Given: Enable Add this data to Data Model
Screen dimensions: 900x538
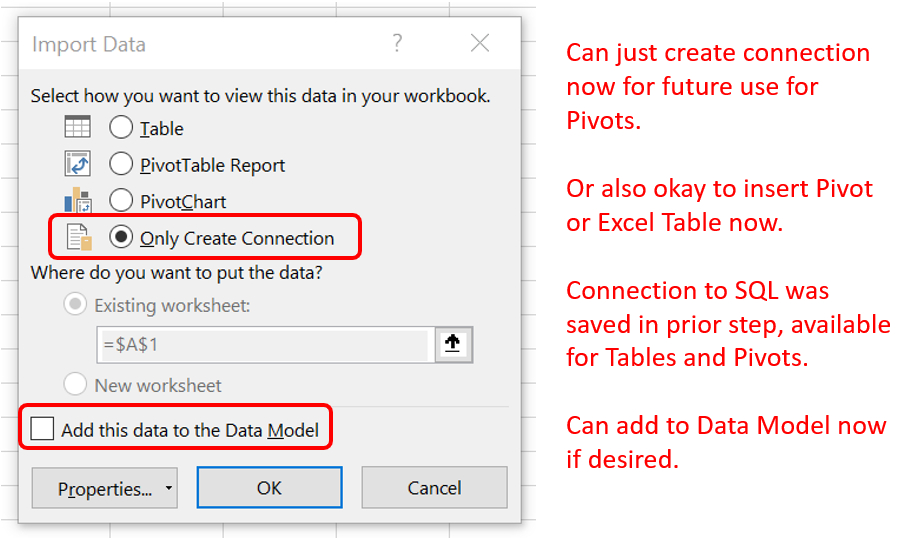Looking at the screenshot, I should click(42, 429).
